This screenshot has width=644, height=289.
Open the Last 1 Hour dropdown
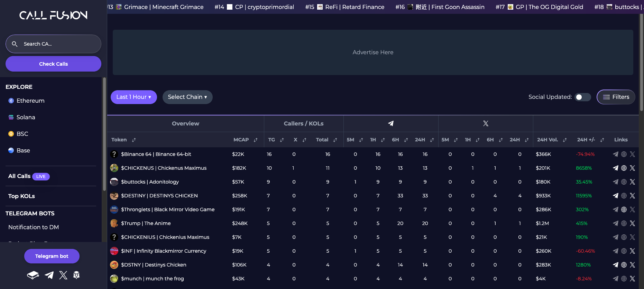tap(134, 97)
